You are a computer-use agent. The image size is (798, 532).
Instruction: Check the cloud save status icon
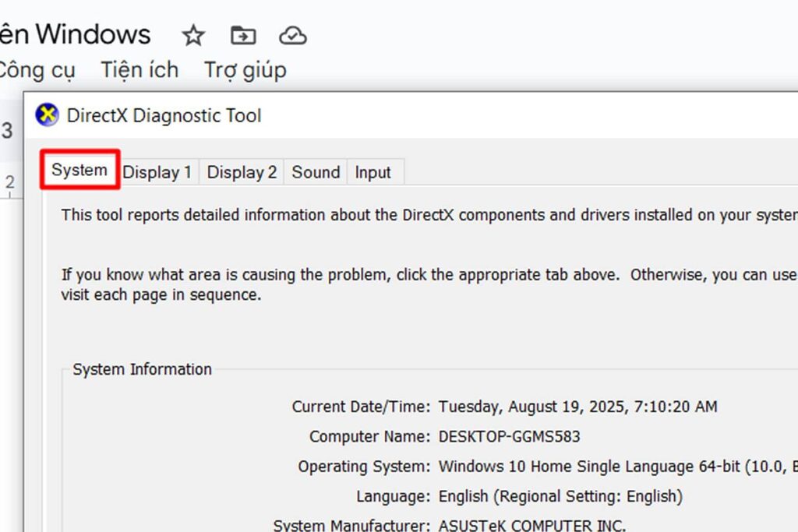coord(293,35)
